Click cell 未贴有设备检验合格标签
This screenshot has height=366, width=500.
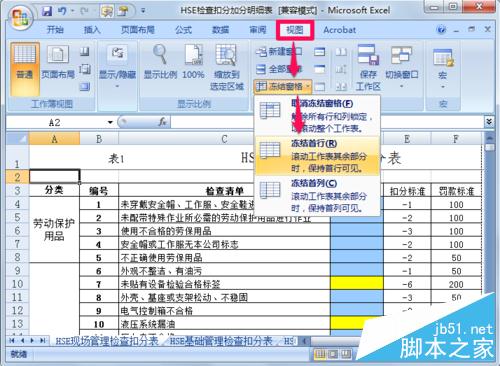click(x=224, y=284)
